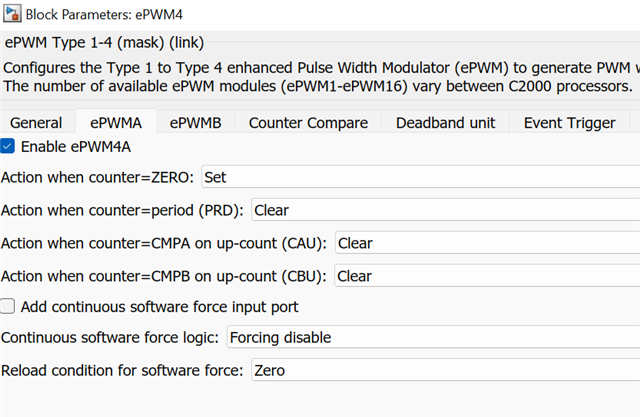Open the CMPA up-count (CAU) action dropdown
640x417 pixels.
click(488, 243)
